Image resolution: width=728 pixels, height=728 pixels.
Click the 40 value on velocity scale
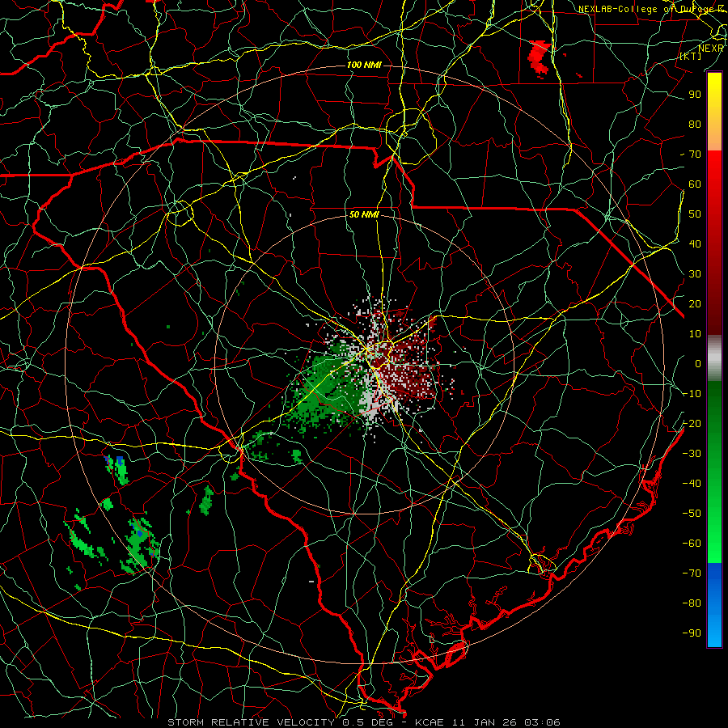[695, 243]
